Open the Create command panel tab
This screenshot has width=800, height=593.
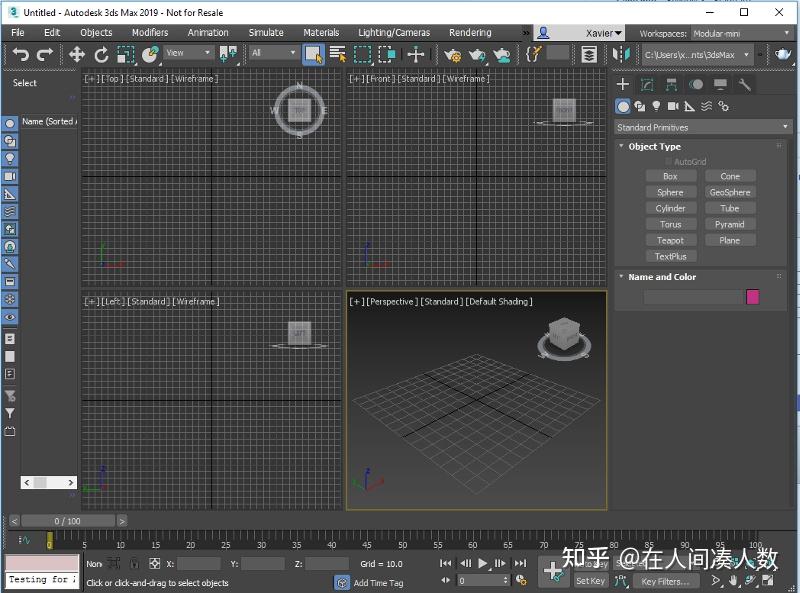622,84
